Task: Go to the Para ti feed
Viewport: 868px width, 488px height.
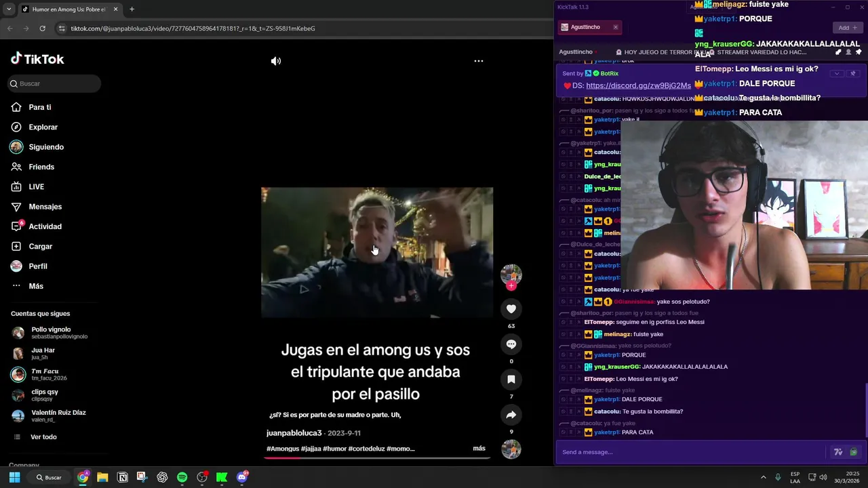Action: (x=39, y=107)
